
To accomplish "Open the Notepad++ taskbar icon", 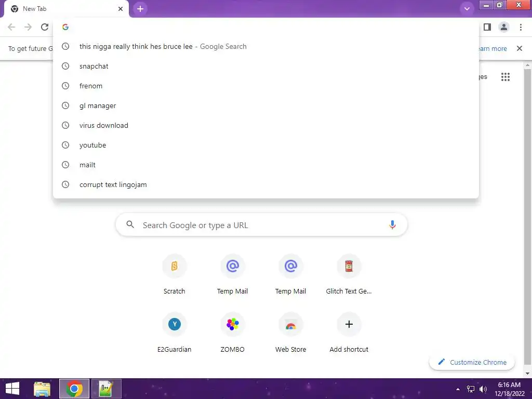I will [106, 389].
